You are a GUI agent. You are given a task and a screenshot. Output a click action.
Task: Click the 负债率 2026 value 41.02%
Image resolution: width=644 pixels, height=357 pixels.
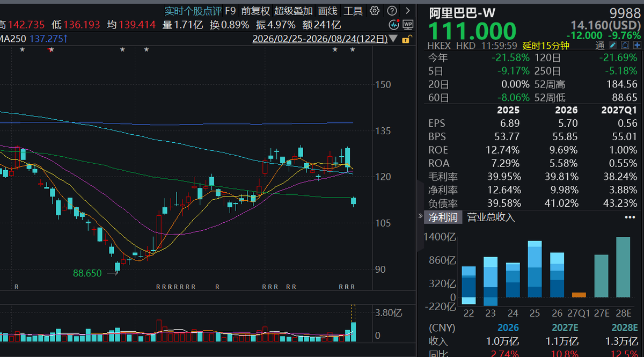[560, 203]
